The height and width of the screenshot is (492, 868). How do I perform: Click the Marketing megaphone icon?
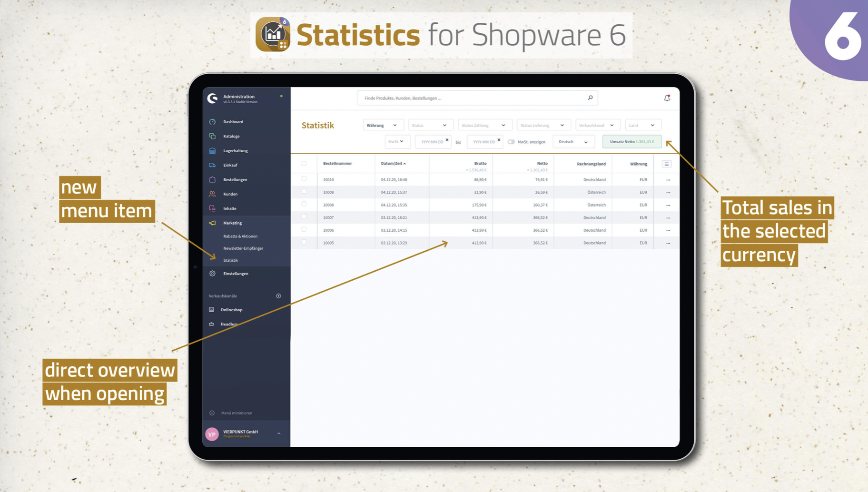[x=212, y=223]
